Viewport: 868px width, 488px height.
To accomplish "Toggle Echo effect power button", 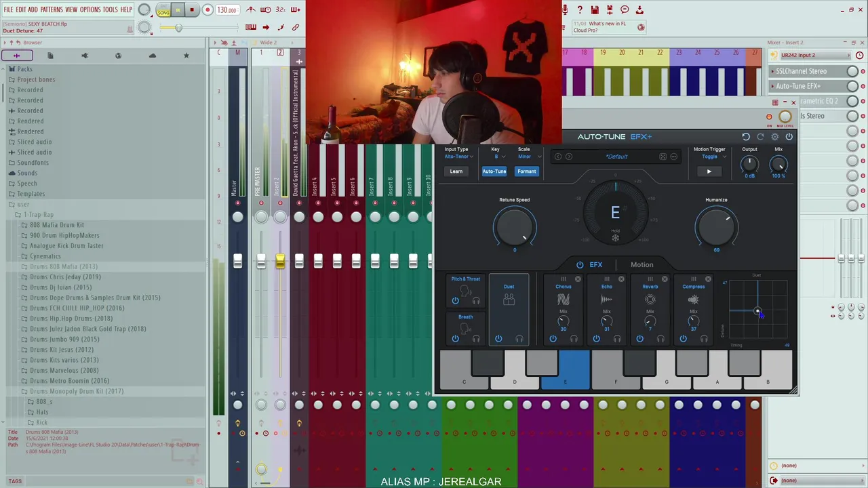I will pos(596,339).
